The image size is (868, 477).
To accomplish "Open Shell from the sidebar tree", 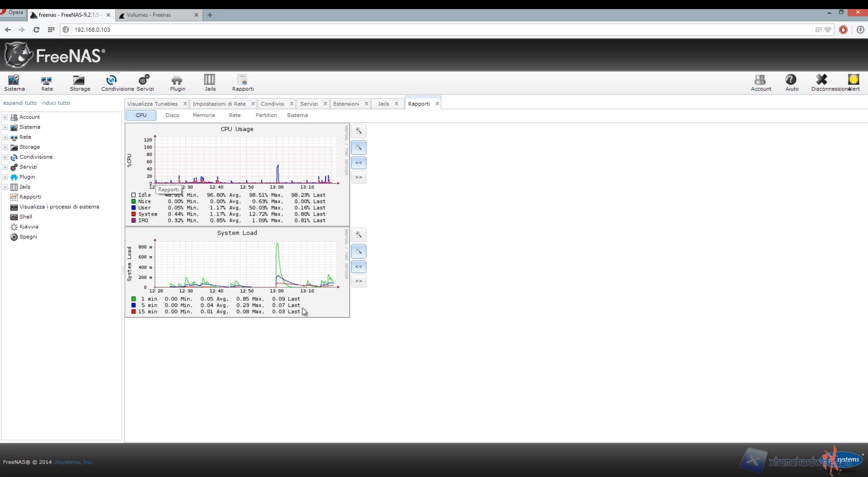I will tap(25, 217).
